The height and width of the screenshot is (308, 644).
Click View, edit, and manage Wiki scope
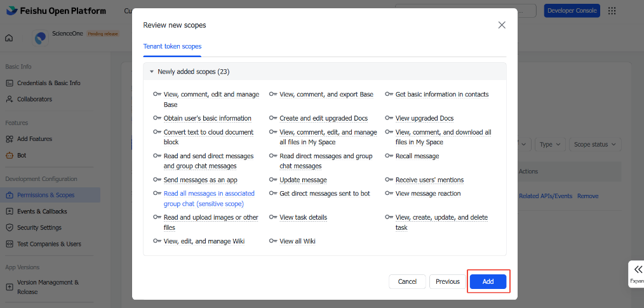tap(204, 241)
